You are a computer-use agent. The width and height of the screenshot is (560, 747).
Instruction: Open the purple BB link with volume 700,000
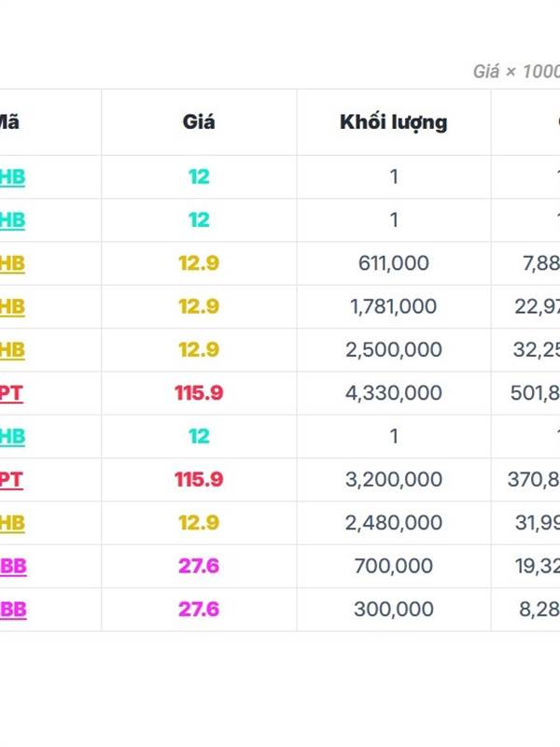tap(13, 567)
